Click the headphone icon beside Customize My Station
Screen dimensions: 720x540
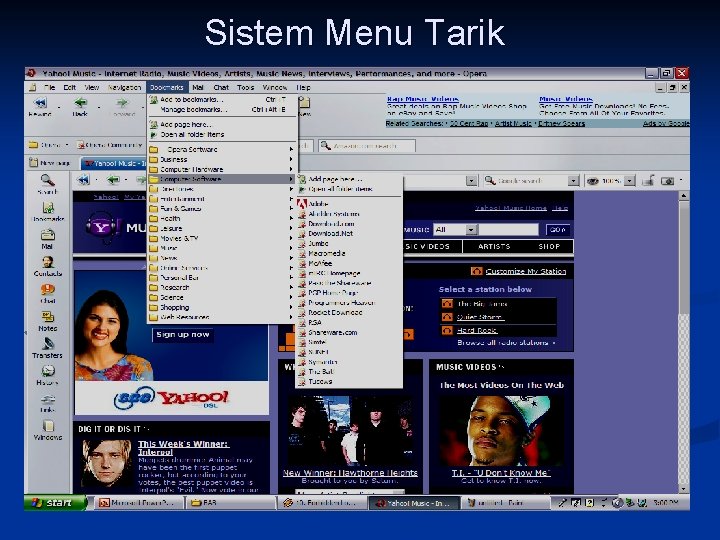pos(476,271)
